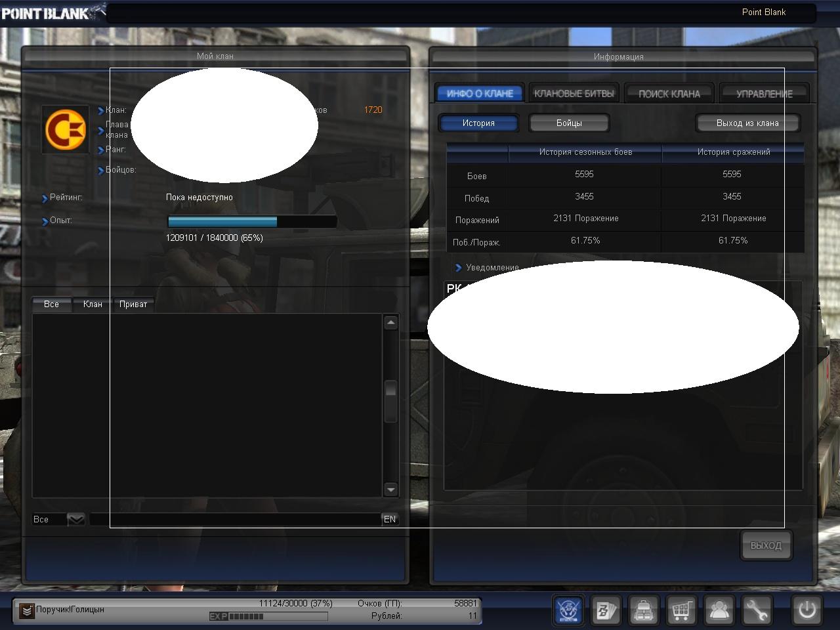Image resolution: width=840 pixels, height=630 pixels.
Task: Open the shopping cart store icon
Action: [x=681, y=610]
